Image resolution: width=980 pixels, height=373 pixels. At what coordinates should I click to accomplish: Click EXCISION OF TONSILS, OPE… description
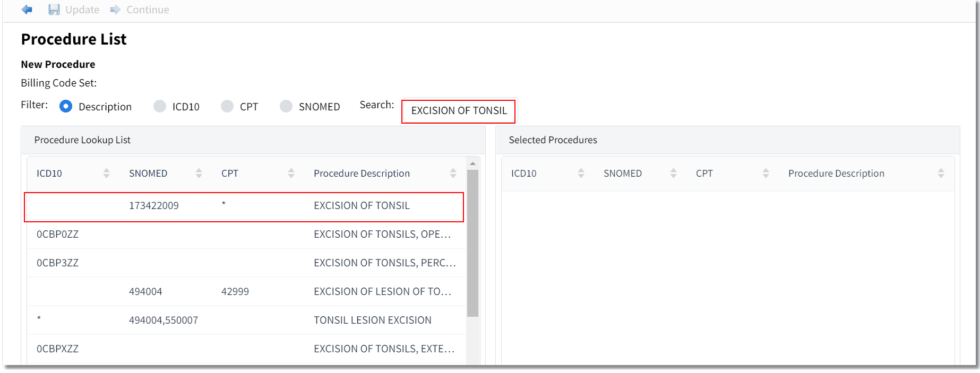[382, 234]
